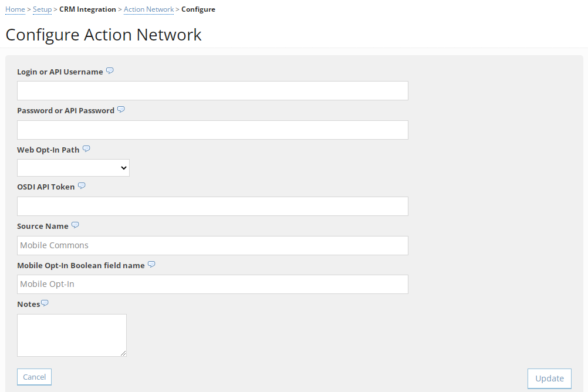588x392 pixels.
Task: Focus the Password or API Password field
Action: pos(212,130)
